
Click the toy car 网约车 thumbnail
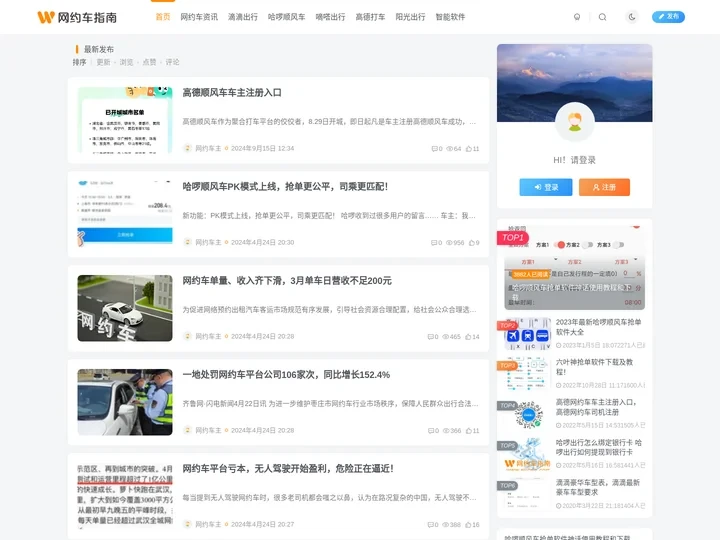click(x=125, y=308)
